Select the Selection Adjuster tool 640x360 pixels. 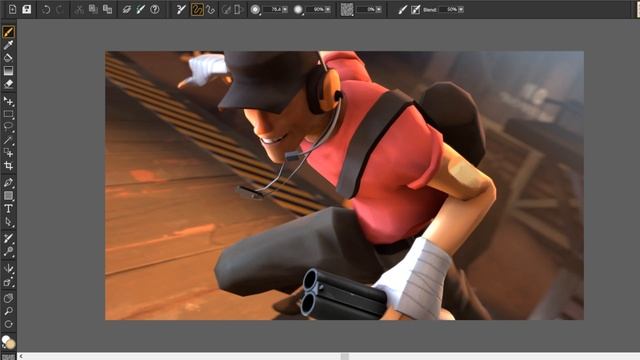[x=8, y=153]
